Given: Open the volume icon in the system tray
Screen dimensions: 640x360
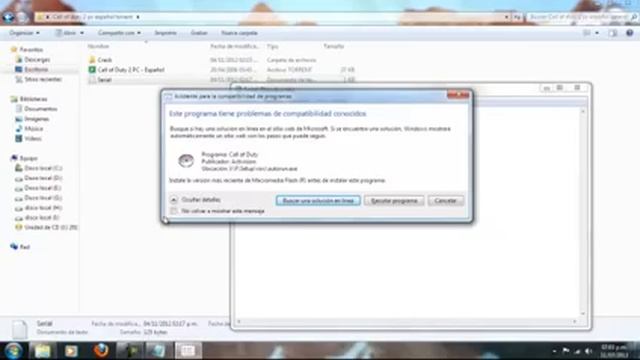Looking at the screenshot, I should tap(589, 351).
